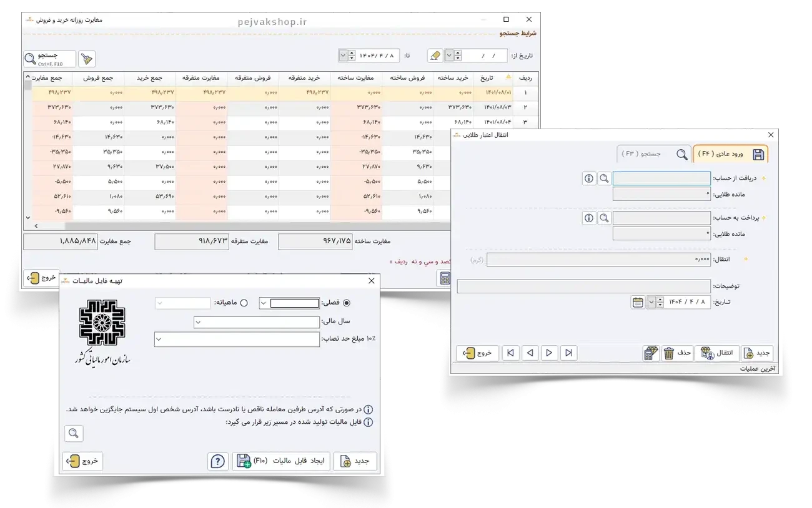Open the '۱۰٪ مبلغ حد نصاب' dropdown
This screenshot has width=812, height=508.
(x=159, y=339)
